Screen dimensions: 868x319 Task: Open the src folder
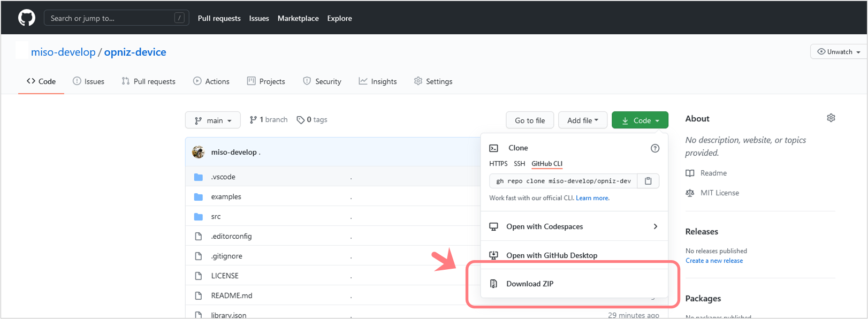coord(216,216)
